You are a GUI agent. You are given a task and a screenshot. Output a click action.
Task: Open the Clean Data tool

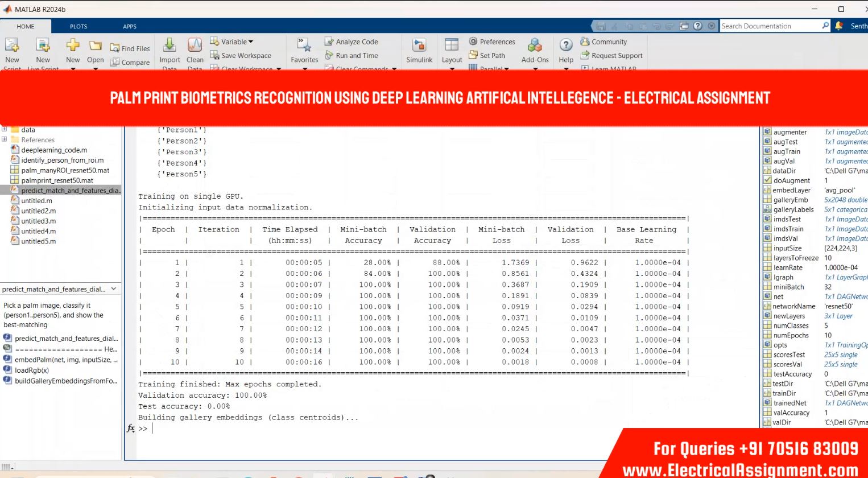point(195,46)
